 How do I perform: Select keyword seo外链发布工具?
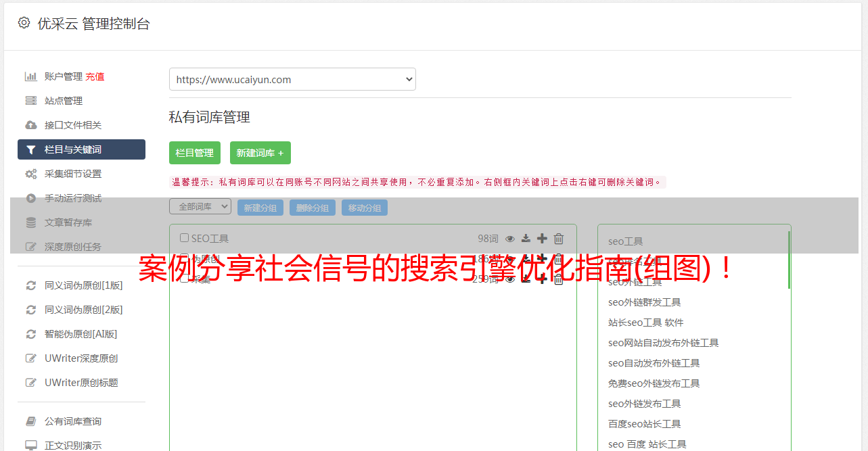click(x=645, y=404)
